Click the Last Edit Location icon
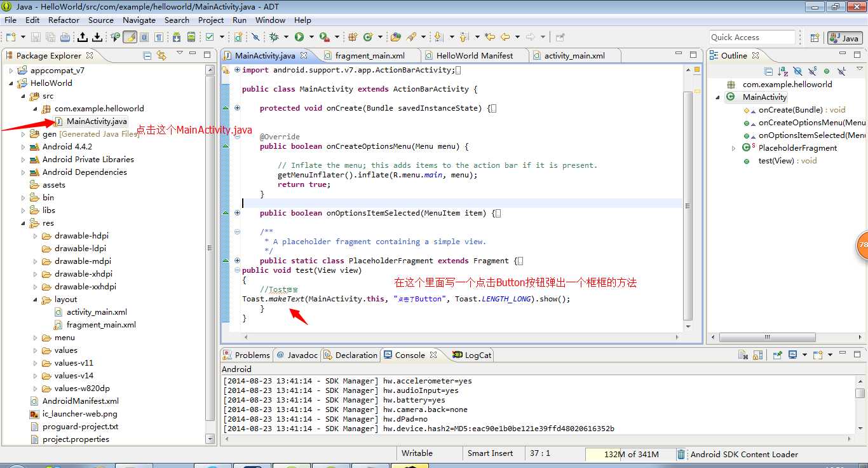Image resolution: width=868 pixels, height=468 pixels. 491,37
